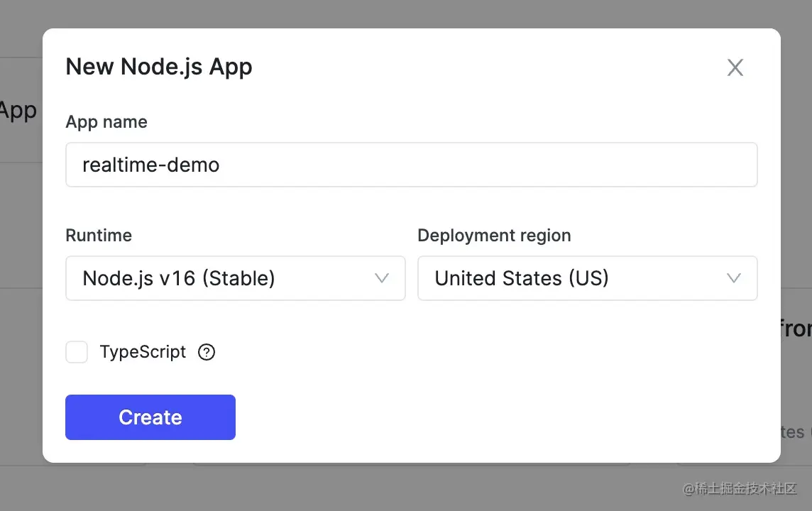Image resolution: width=812 pixels, height=511 pixels.
Task: Select the "Node.js v16 (Stable)" value text
Action: pos(179,278)
